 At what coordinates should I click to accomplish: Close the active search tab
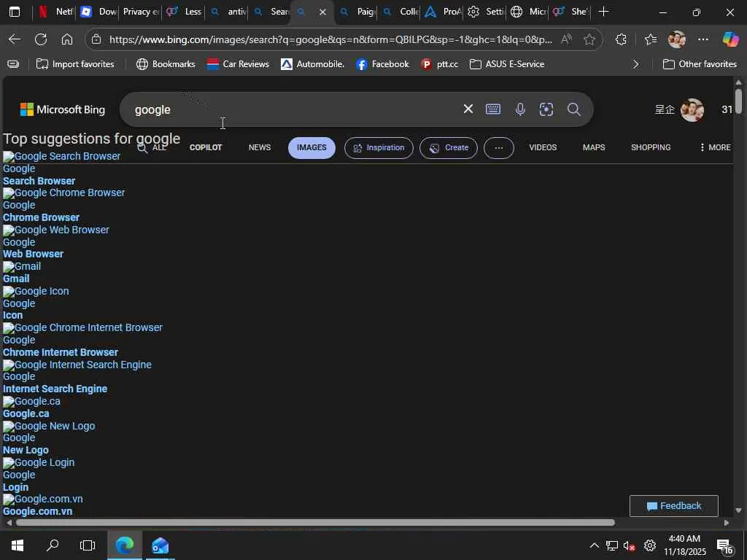point(322,12)
